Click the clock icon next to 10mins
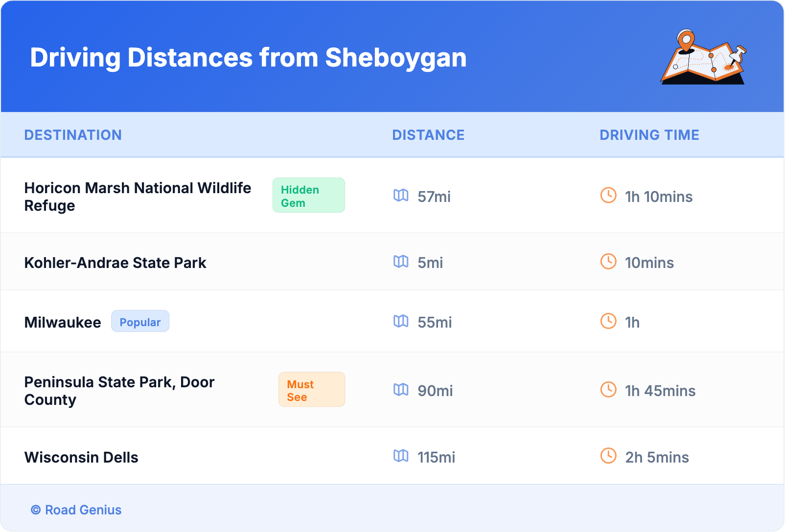This screenshot has width=785, height=532. click(608, 262)
